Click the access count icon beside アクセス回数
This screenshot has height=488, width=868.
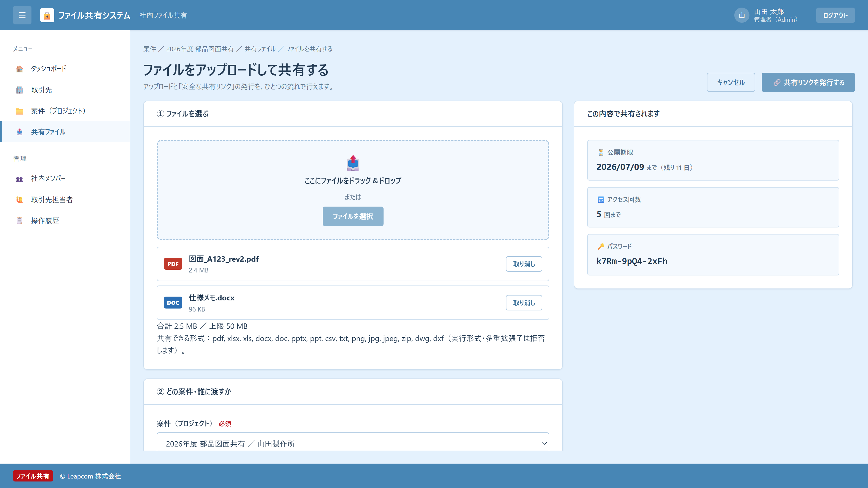(601, 200)
